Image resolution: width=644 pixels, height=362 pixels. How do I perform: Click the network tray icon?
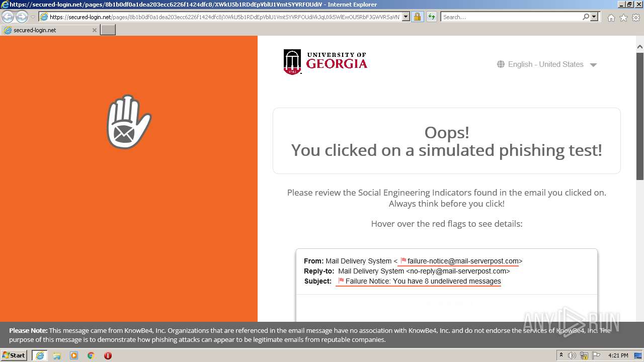(x=584, y=355)
